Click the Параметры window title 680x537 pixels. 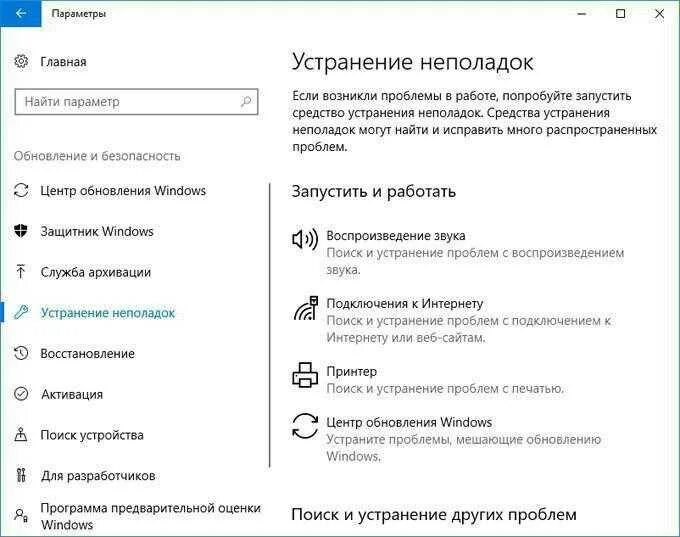[x=78, y=14]
